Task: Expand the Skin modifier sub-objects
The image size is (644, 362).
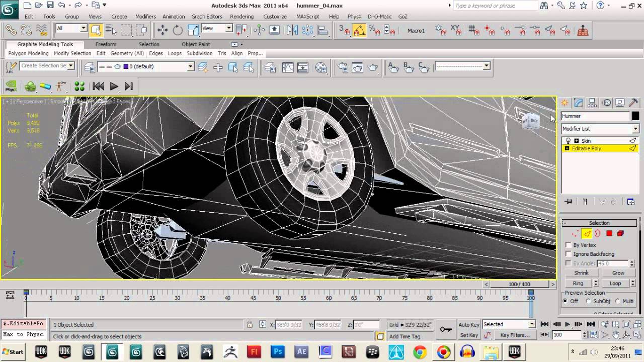Action: tap(577, 141)
